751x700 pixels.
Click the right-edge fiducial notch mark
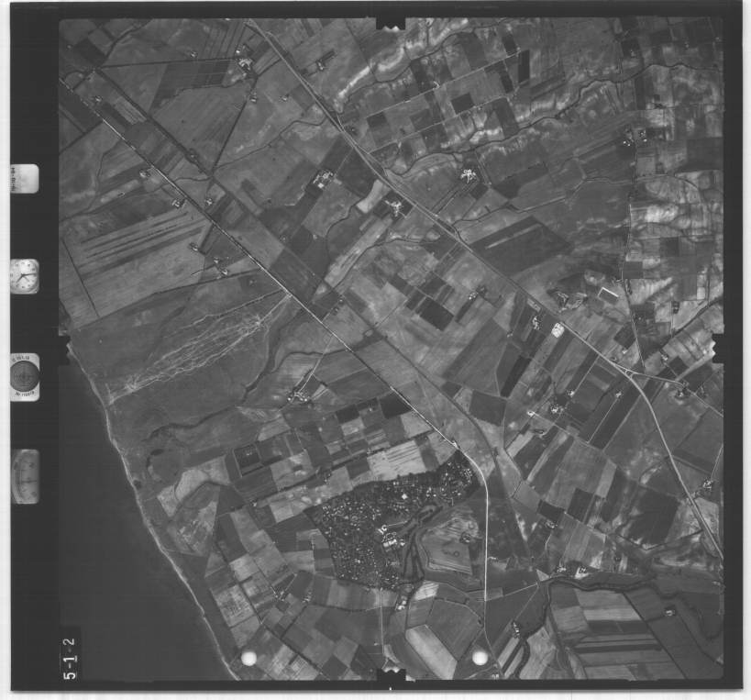[718, 348]
